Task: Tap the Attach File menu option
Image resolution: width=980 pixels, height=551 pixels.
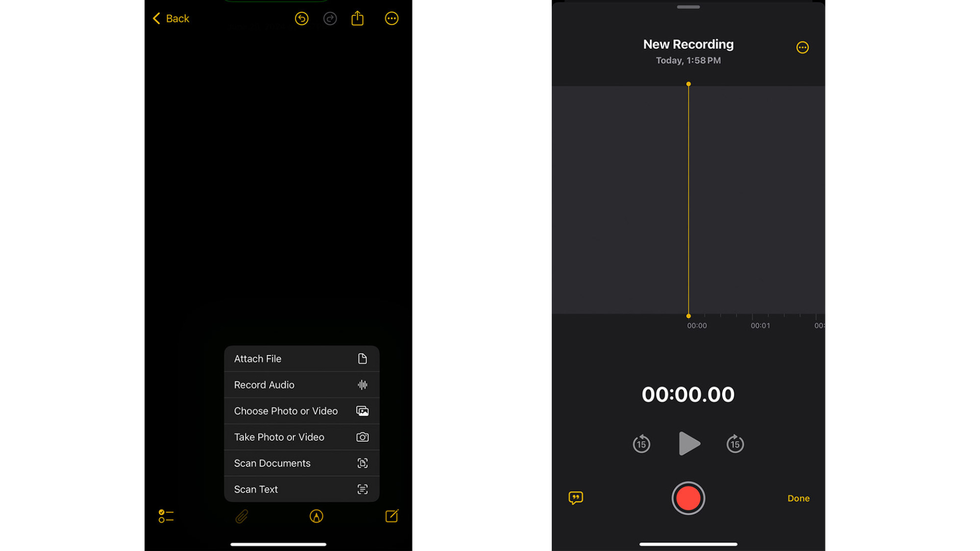Action: coord(301,358)
